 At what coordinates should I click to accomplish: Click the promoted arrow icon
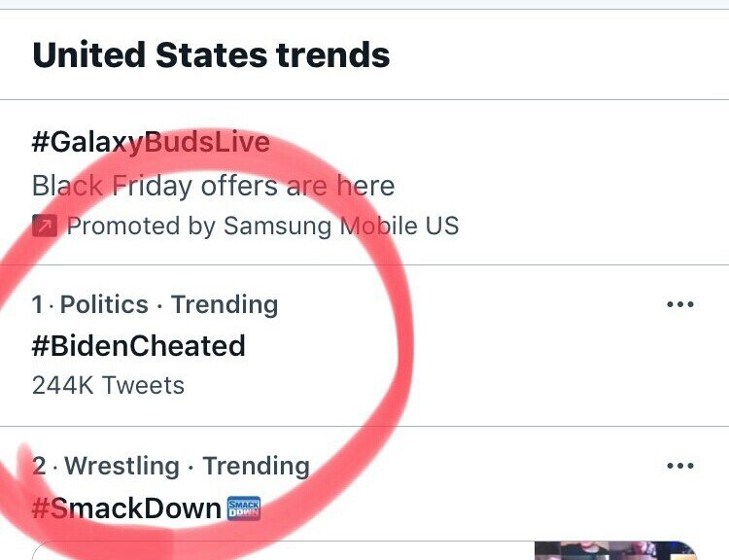coord(44,227)
